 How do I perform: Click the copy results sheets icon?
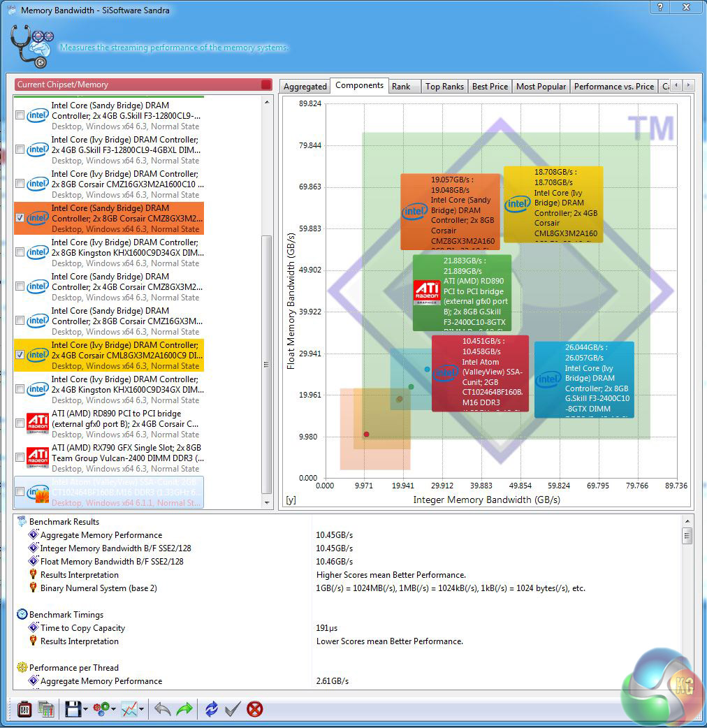point(46,709)
